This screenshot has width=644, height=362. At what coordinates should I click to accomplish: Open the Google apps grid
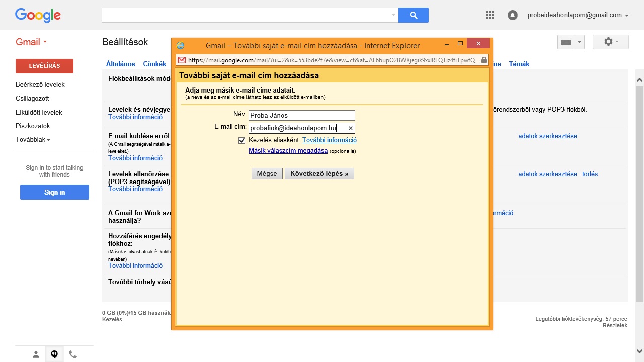(490, 15)
